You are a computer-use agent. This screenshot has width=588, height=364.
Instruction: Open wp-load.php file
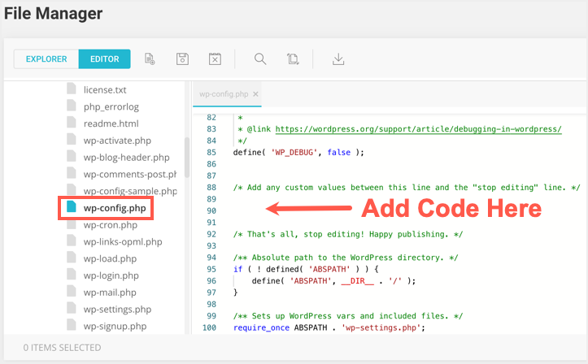pyautogui.click(x=110, y=258)
